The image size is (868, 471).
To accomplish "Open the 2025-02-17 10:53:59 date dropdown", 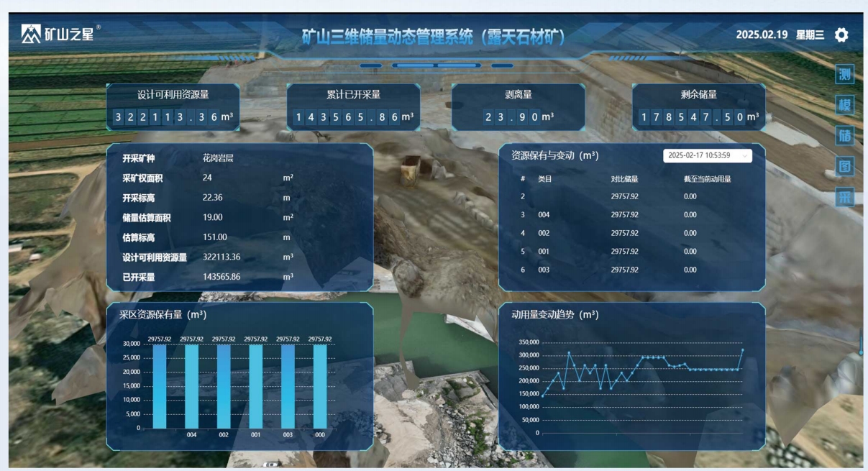I will [x=707, y=155].
